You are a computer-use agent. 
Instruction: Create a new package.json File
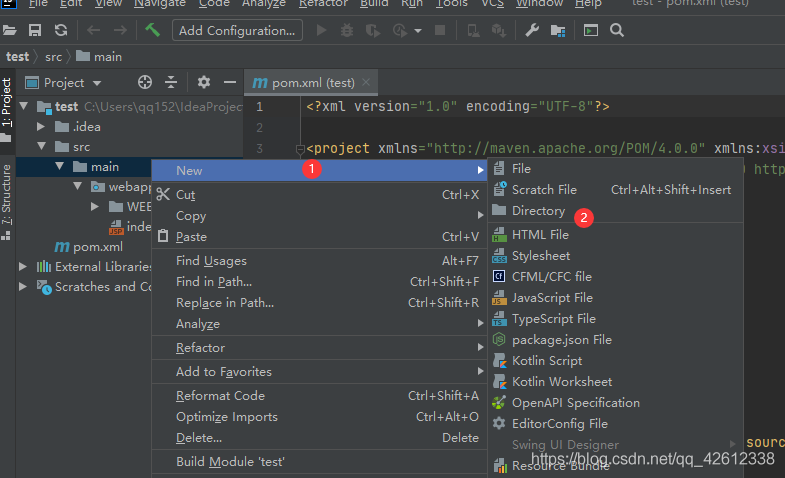tap(615, 340)
